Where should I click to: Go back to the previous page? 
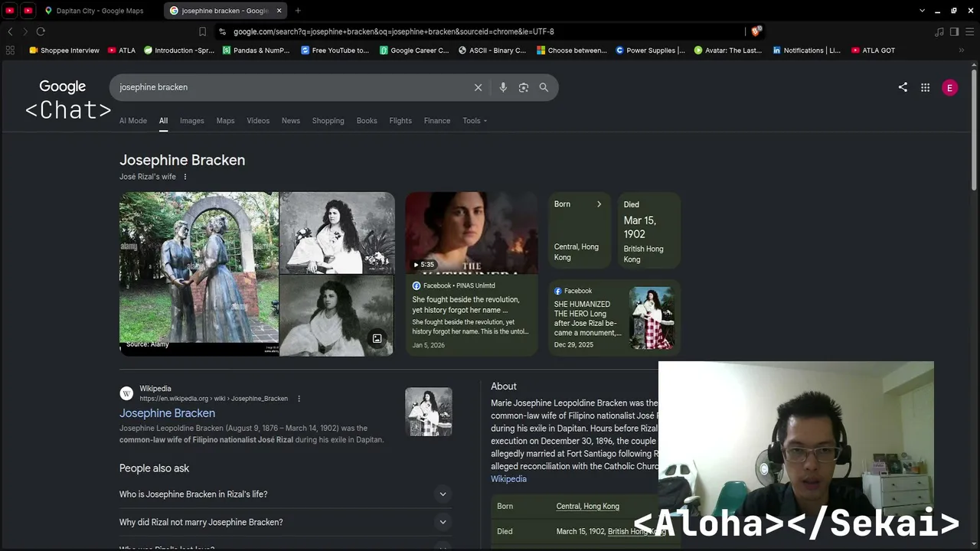point(10,31)
